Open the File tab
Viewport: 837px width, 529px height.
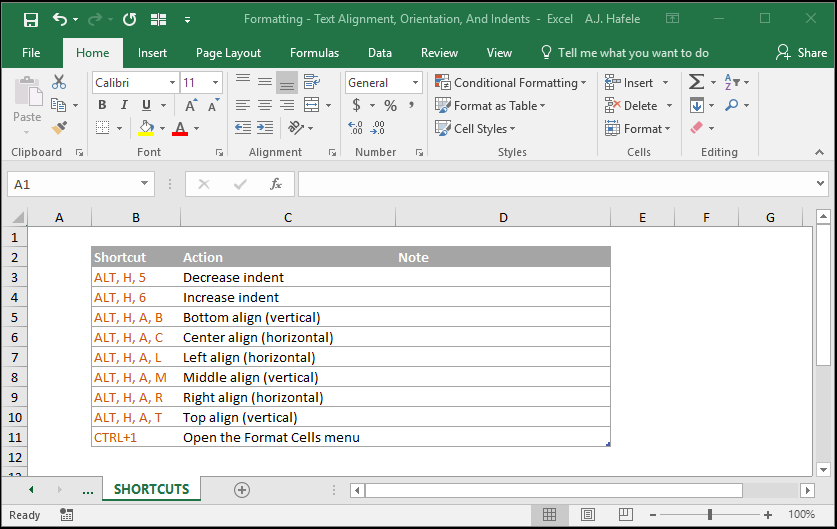[x=31, y=53]
